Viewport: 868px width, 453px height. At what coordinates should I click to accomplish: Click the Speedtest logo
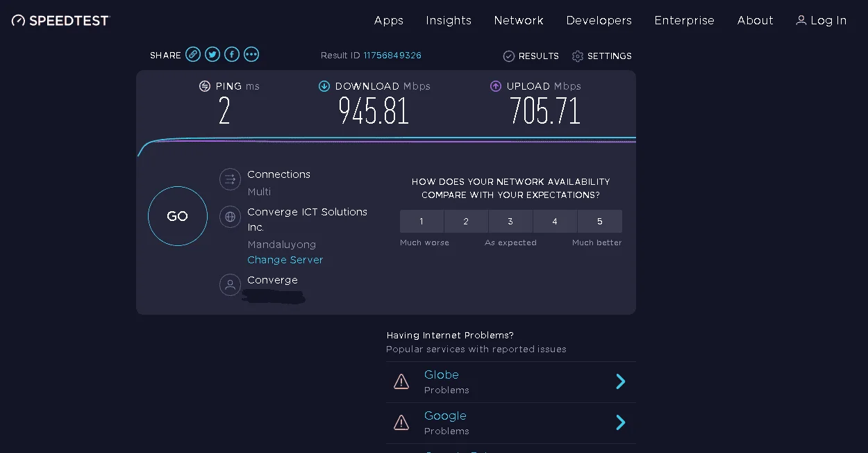click(60, 20)
